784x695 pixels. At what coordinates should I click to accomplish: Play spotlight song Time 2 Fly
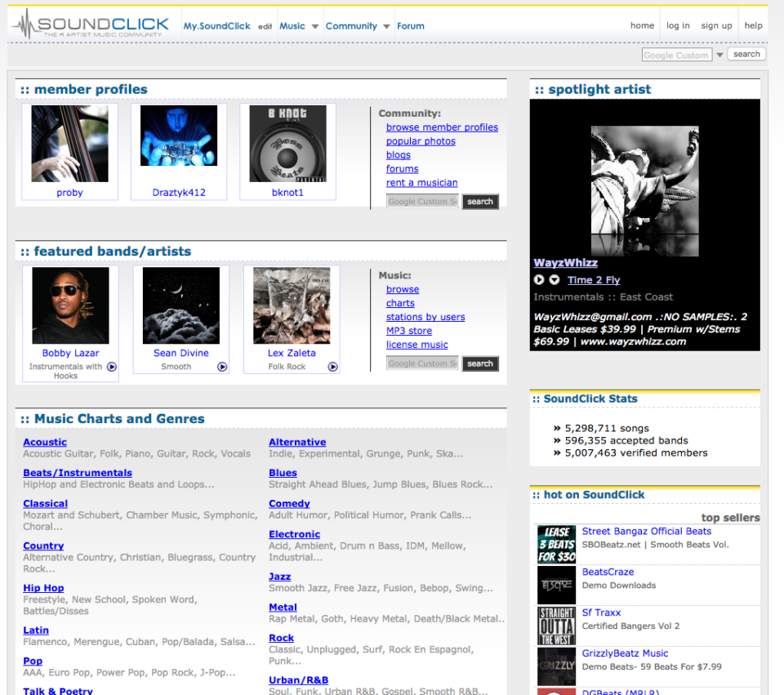[x=539, y=280]
